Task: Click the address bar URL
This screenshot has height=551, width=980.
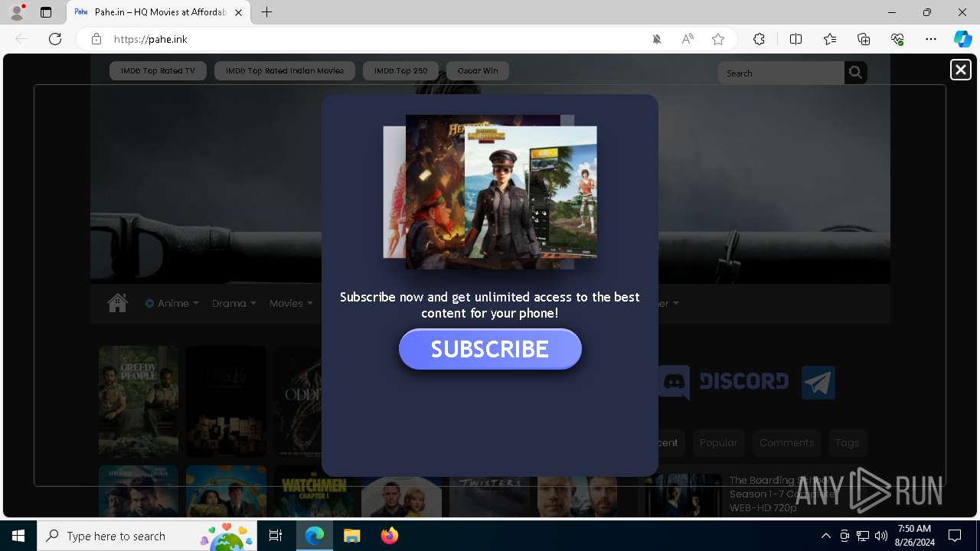Action: (x=151, y=39)
